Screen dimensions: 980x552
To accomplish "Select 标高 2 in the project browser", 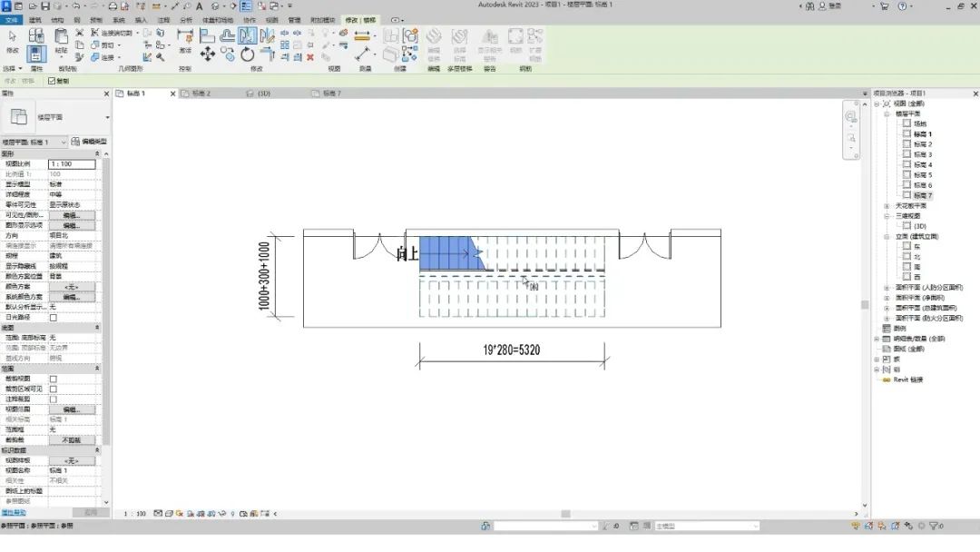I will click(x=923, y=144).
